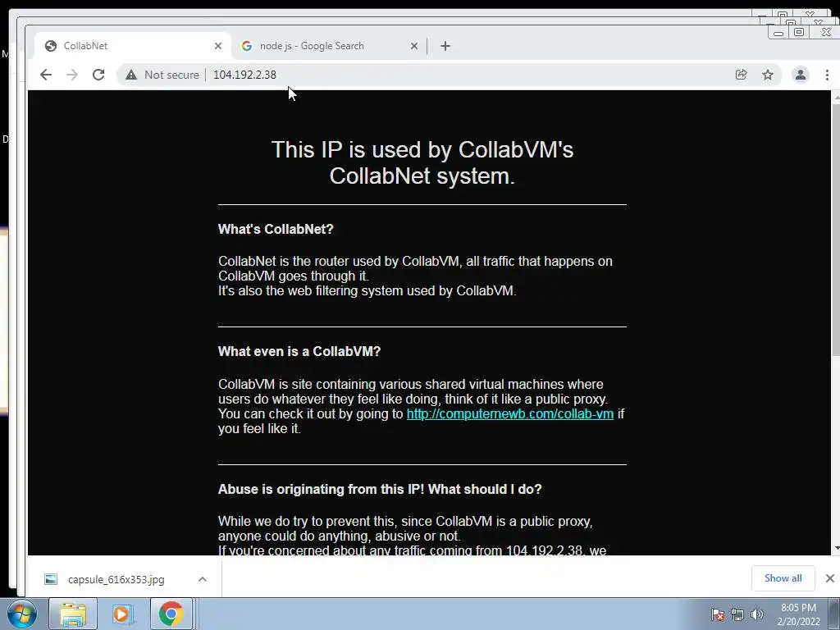This screenshot has height=630, width=840.
Task: Click the "What even is a CollabVM?" heading
Action: 299,351
